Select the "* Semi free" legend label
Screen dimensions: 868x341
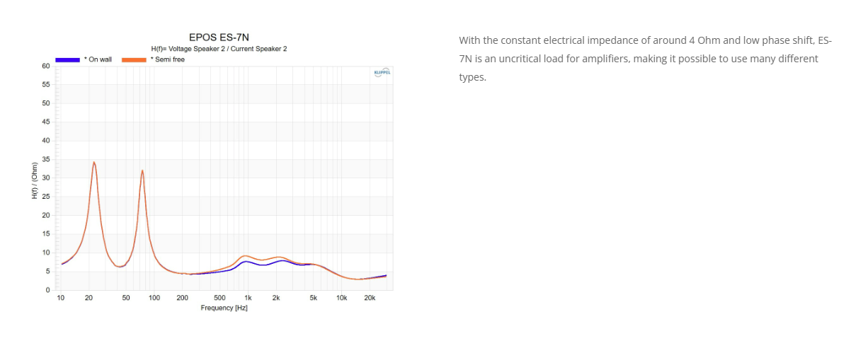pos(167,59)
